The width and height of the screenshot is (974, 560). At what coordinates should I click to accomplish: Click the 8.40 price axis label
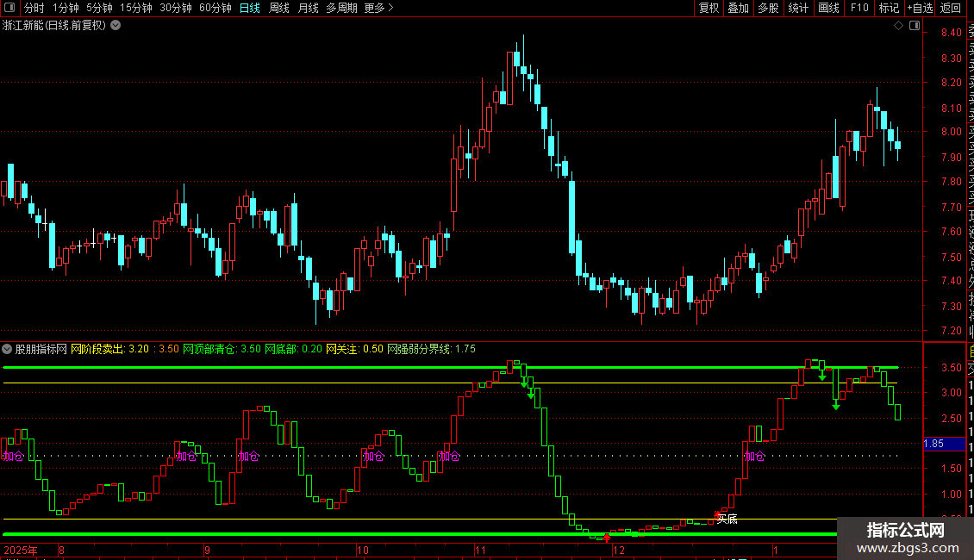pos(951,32)
